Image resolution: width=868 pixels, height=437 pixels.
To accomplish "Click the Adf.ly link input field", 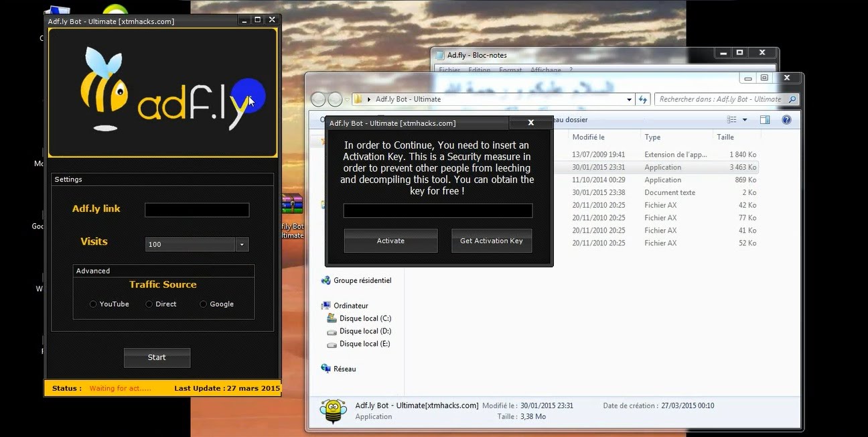I will (x=197, y=210).
